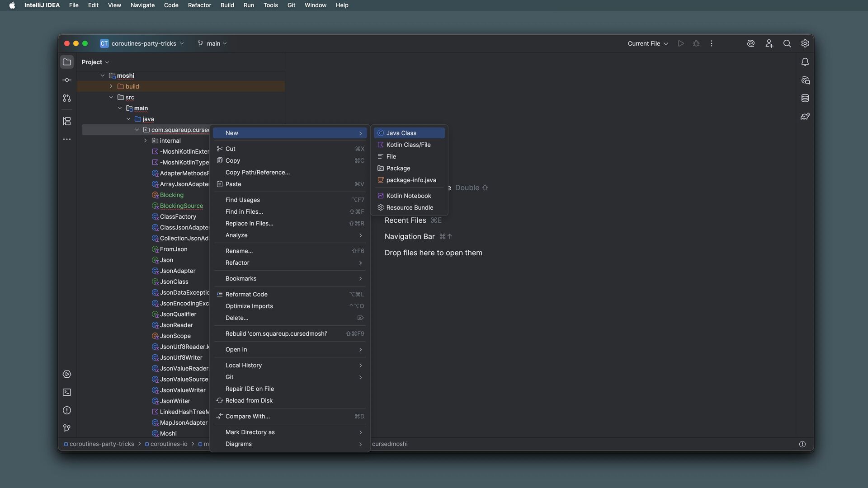This screenshot has height=488, width=868.
Task: Collapse the moshi module node
Action: coord(103,76)
